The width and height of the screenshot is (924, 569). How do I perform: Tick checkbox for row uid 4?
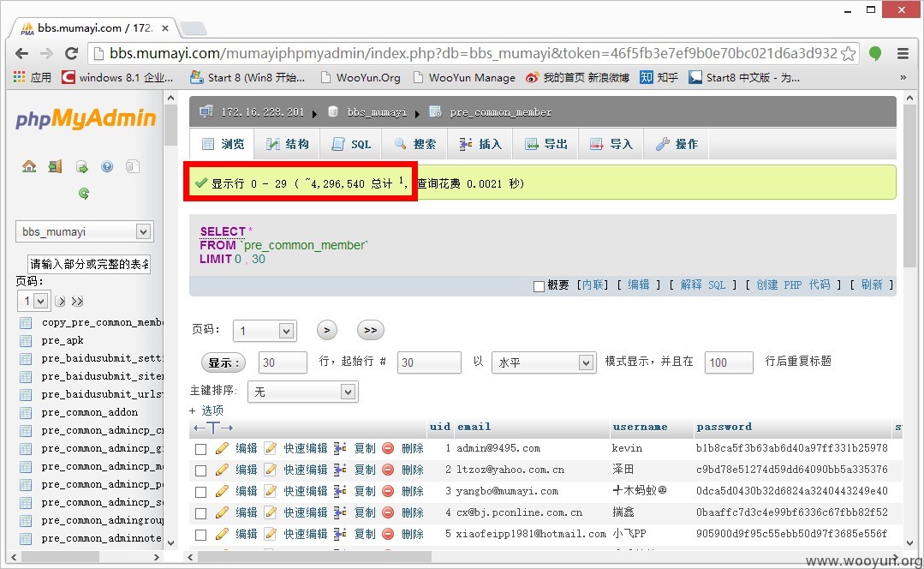201,513
